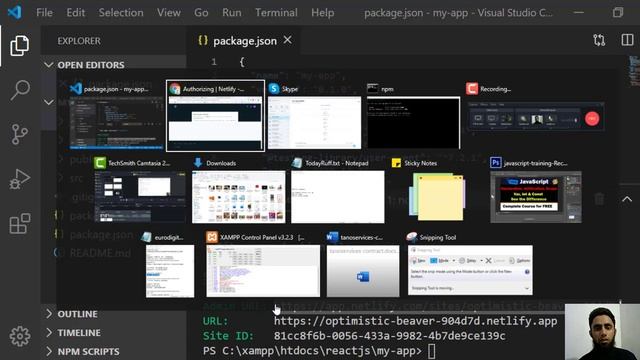Open the Run and Debug view icon
This screenshot has height=360, width=640.
[19, 179]
